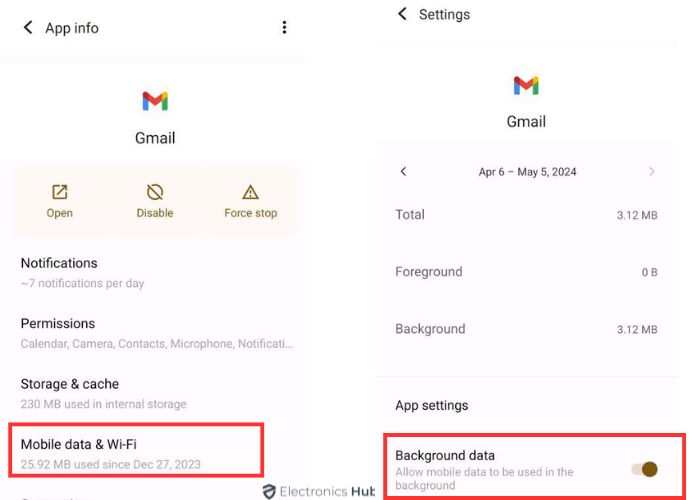Tap '25.92 MB used since Dec 27, 2023'
Screen dimensions: 700x500
click(111, 464)
